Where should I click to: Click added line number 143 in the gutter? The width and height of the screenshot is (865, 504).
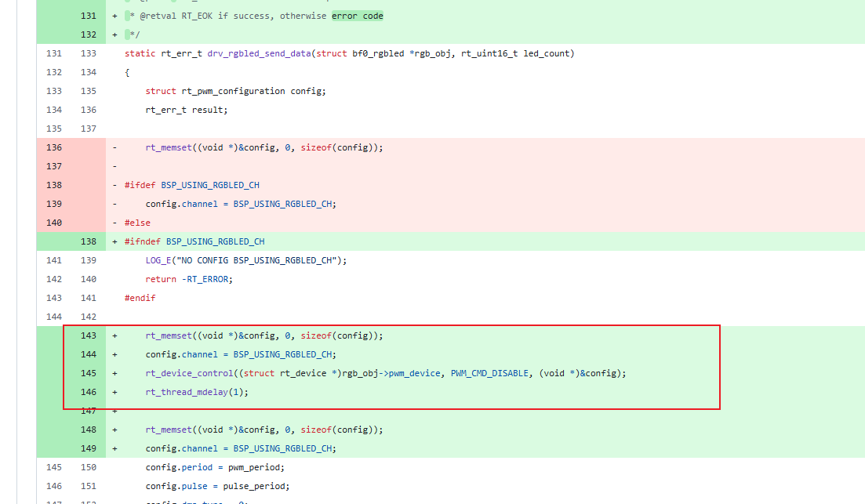tap(89, 335)
